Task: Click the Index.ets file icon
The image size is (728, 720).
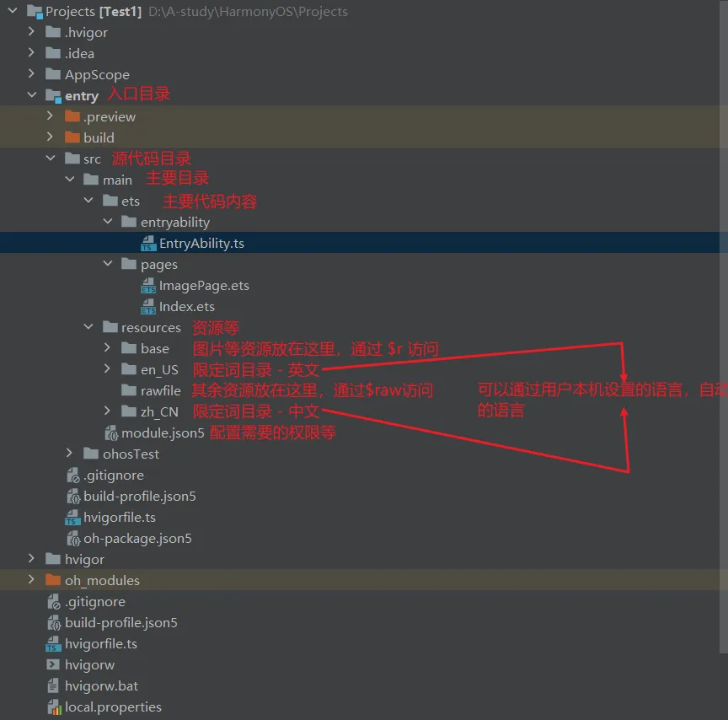Action: click(148, 307)
